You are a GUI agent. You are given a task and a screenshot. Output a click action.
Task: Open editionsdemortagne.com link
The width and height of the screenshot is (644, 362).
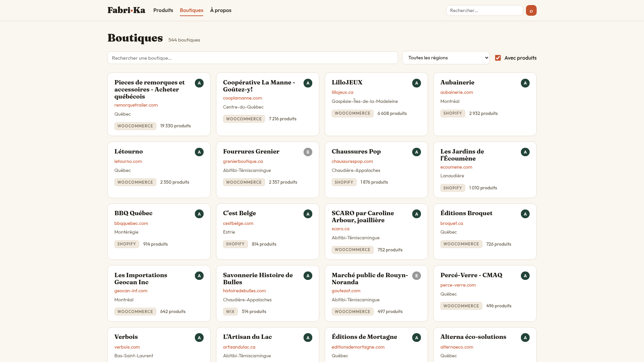tap(358, 347)
